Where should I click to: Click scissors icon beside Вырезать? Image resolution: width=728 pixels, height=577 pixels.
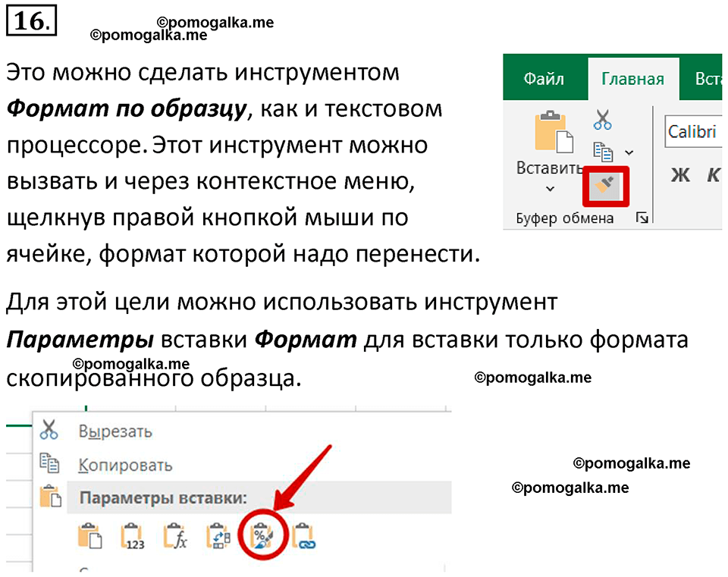click(x=49, y=429)
